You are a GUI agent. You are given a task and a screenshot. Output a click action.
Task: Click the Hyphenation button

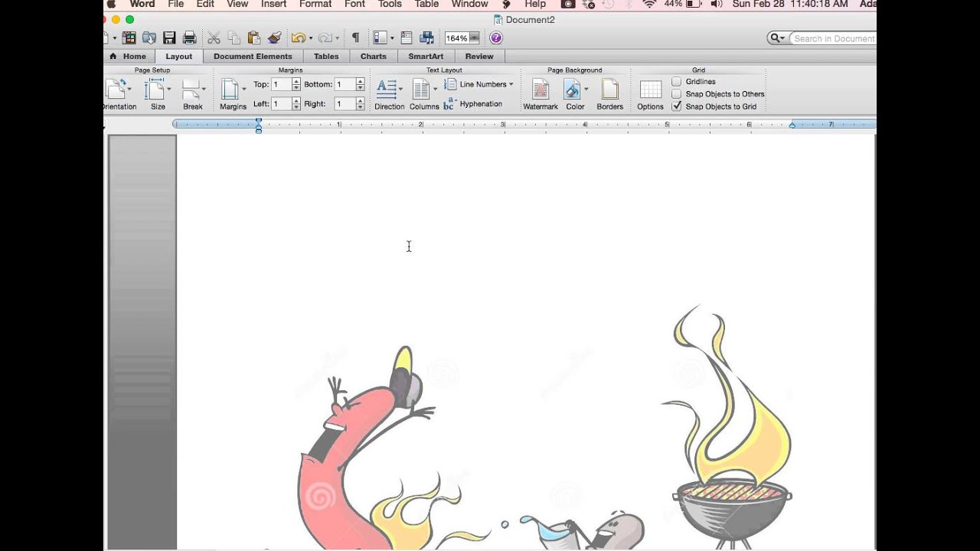click(x=473, y=104)
